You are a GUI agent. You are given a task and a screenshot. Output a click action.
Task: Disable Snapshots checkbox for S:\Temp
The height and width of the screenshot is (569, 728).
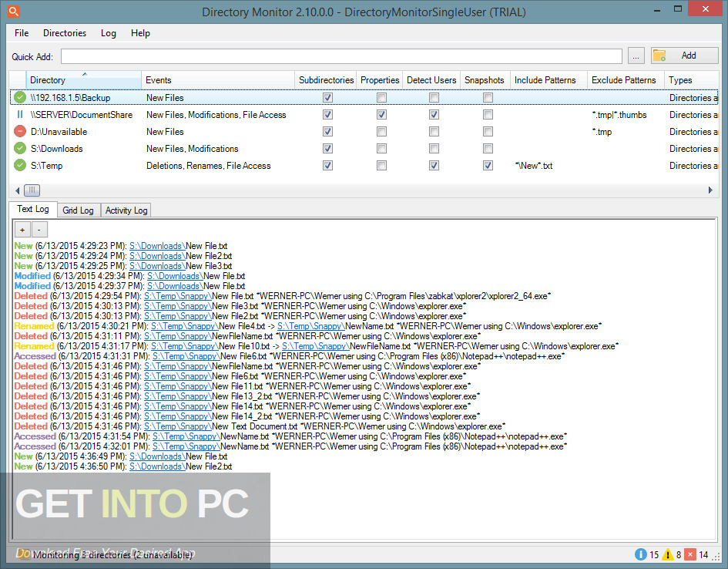(x=488, y=165)
